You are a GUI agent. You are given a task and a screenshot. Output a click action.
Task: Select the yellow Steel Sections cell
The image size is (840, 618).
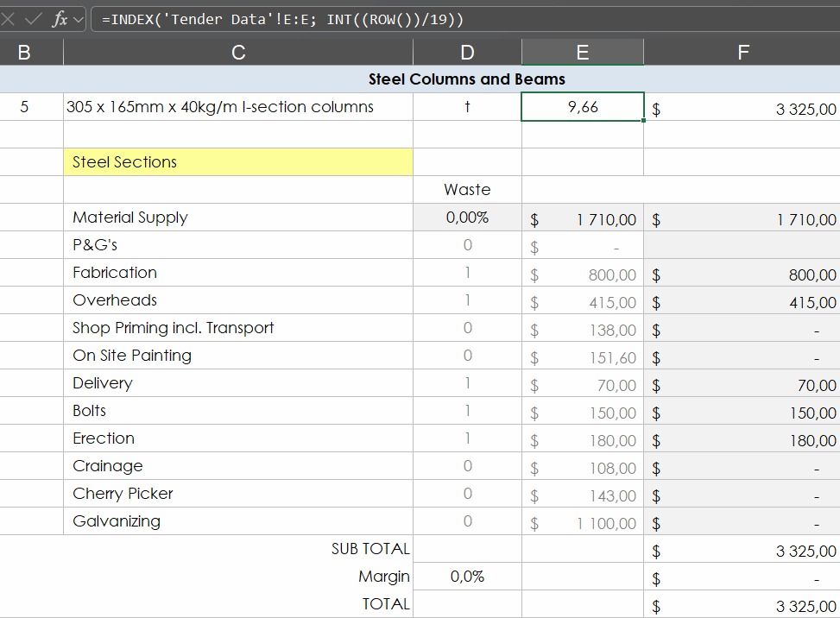pos(238,161)
